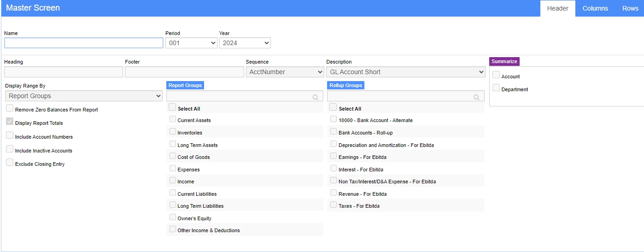Open the Description GL Account Short dropdown

click(x=406, y=72)
